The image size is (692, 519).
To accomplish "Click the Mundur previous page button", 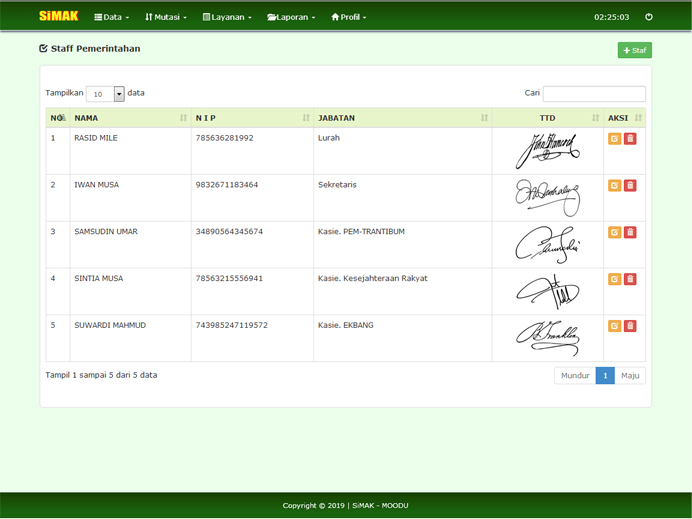I will (x=575, y=376).
